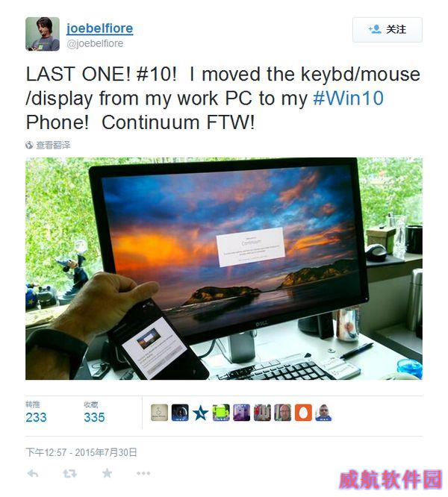Open the blue star retweeter avatar
The image size is (448, 497).
(200, 413)
